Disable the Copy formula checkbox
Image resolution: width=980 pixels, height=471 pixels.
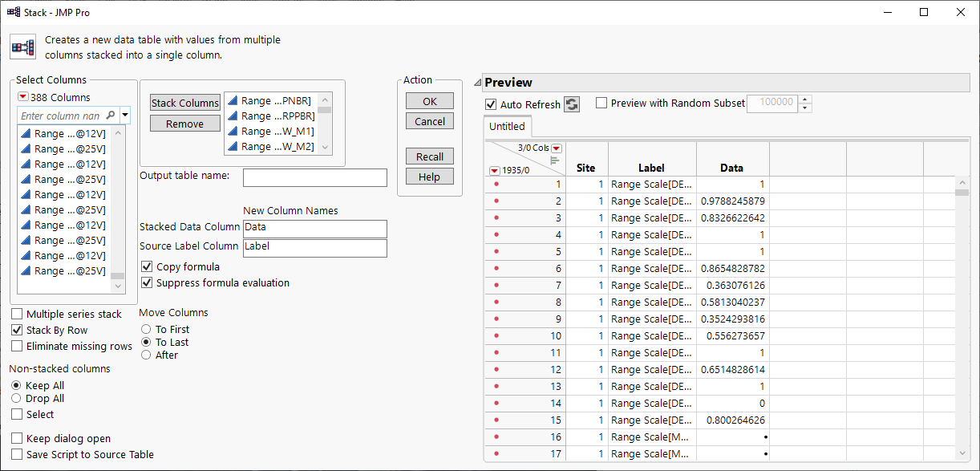pos(147,266)
